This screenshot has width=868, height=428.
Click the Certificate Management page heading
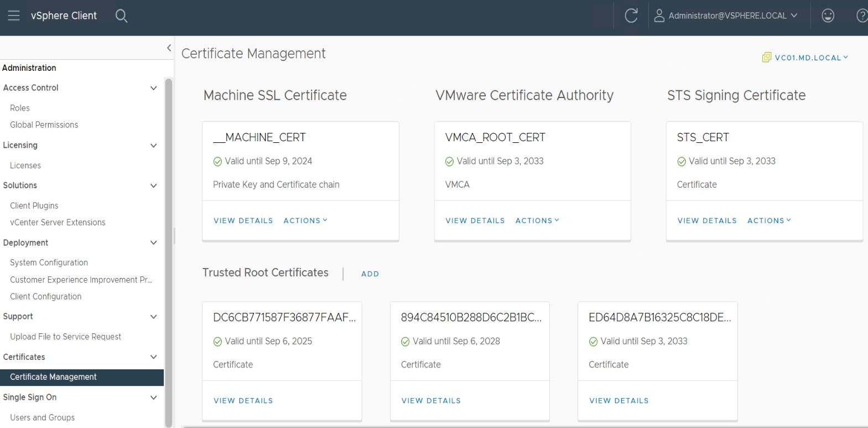click(x=253, y=53)
